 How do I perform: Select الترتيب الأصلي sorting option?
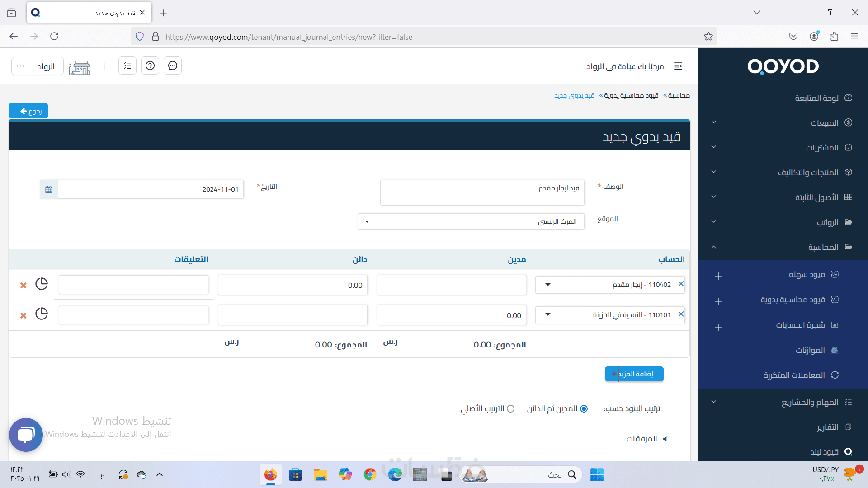(510, 408)
